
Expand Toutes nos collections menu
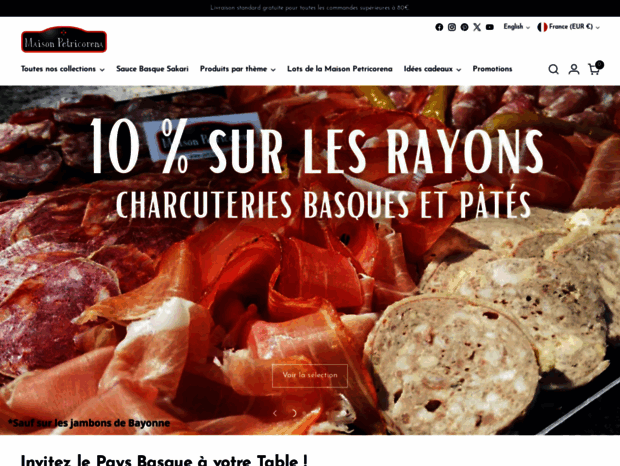coord(63,69)
